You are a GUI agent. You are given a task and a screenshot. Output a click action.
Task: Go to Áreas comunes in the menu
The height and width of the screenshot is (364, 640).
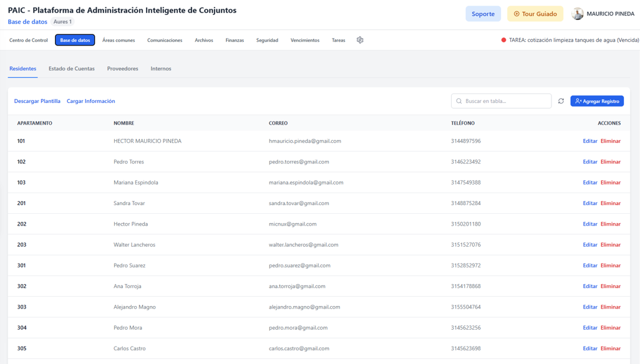pyautogui.click(x=119, y=40)
